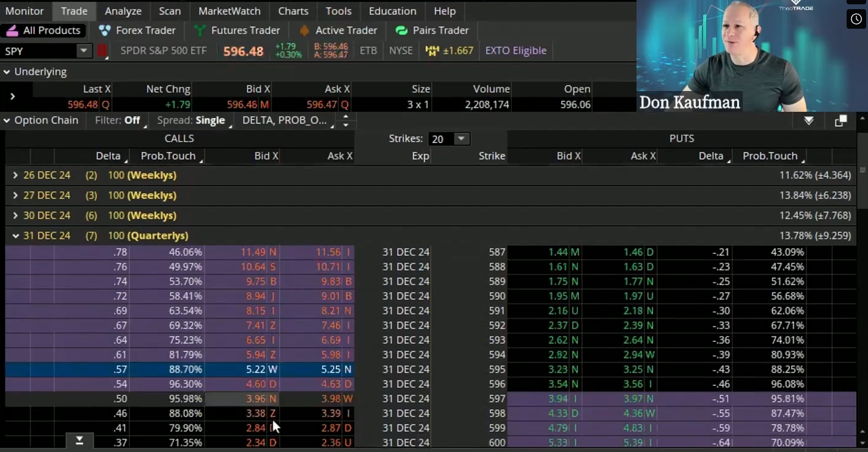
Task: Click the underlying Open value 596.06
Action: pos(575,104)
